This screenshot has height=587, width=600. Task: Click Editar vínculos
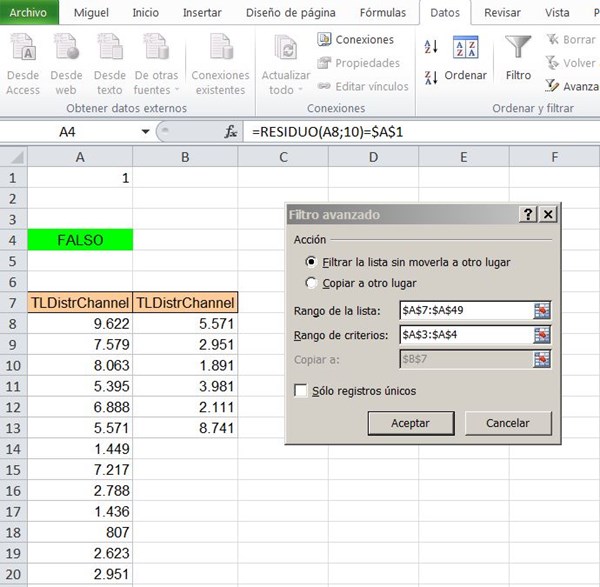coord(363,86)
